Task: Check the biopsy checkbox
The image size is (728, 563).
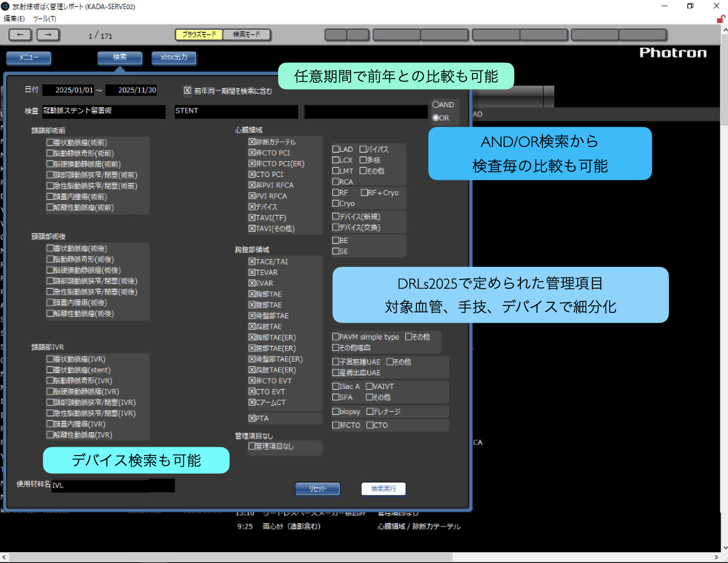Action: point(336,412)
